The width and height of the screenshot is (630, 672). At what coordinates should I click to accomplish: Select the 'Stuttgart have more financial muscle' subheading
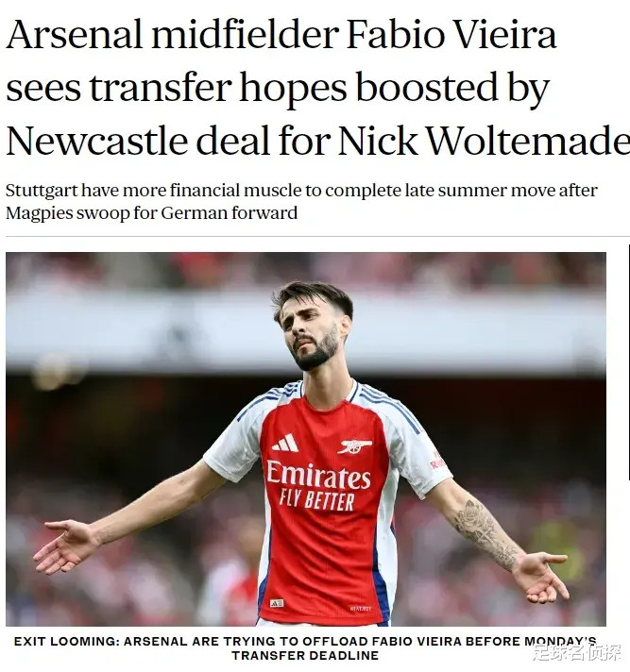click(x=301, y=201)
